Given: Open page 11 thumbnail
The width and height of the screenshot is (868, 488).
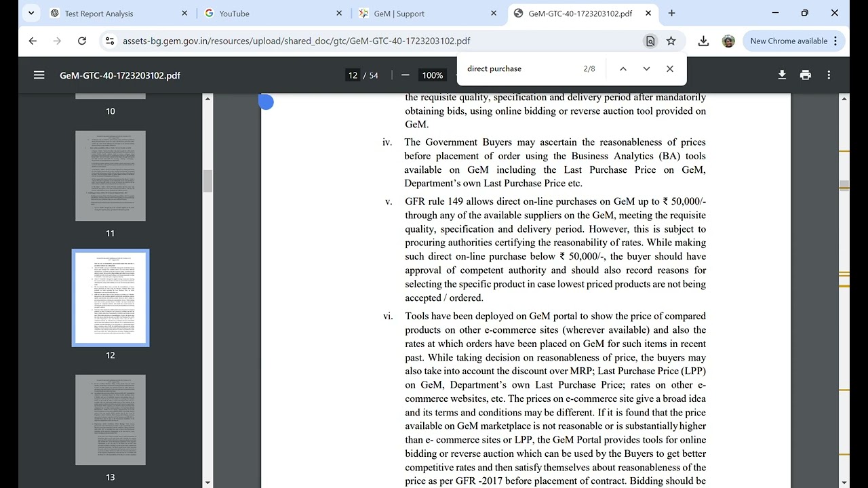Looking at the screenshot, I should click(111, 176).
